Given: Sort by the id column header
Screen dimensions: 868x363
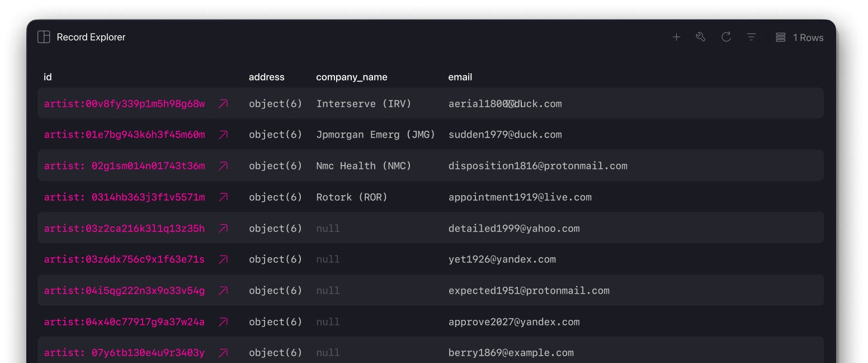Looking at the screenshot, I should point(48,77).
